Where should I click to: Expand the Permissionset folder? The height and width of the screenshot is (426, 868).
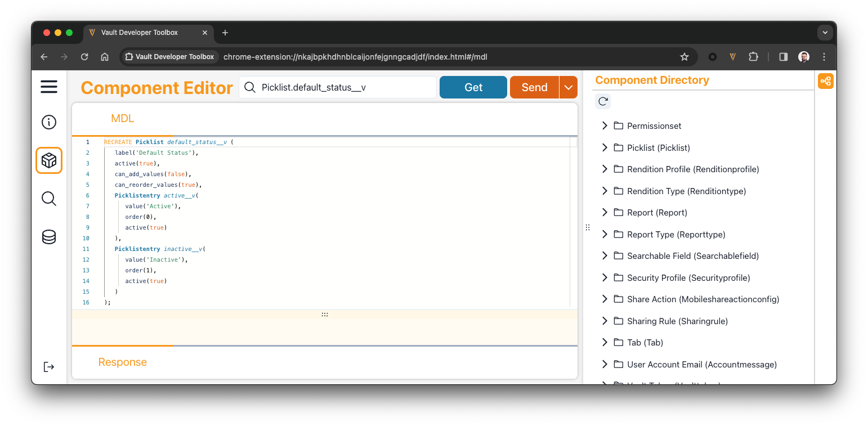click(605, 125)
